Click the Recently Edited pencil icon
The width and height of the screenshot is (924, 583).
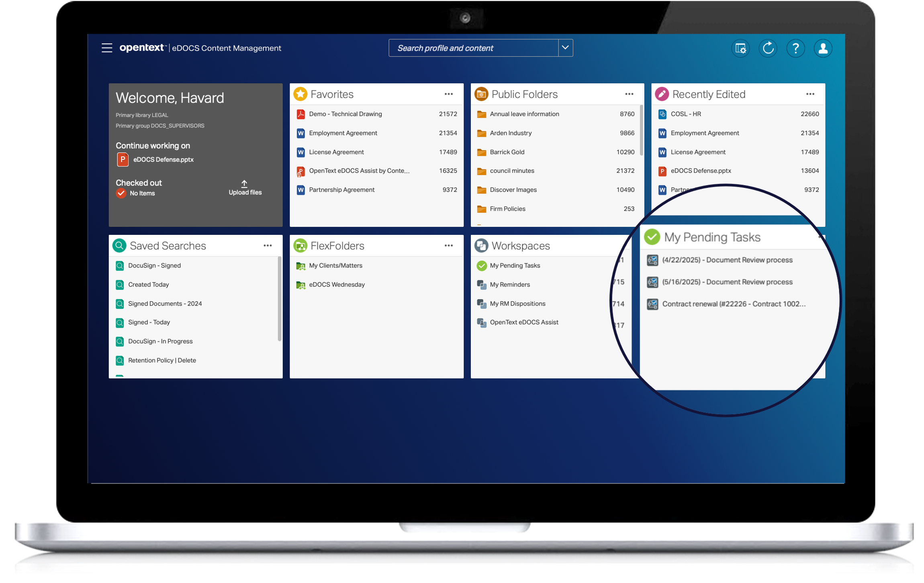tap(661, 94)
